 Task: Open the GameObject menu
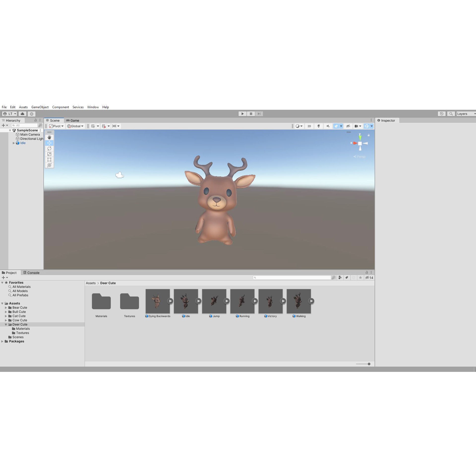[x=40, y=107]
